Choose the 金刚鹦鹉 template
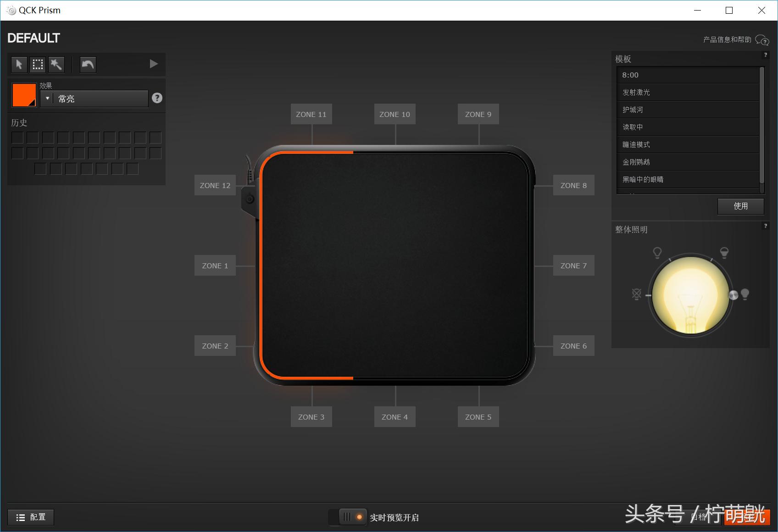Screen dimensions: 778x532 (688, 162)
